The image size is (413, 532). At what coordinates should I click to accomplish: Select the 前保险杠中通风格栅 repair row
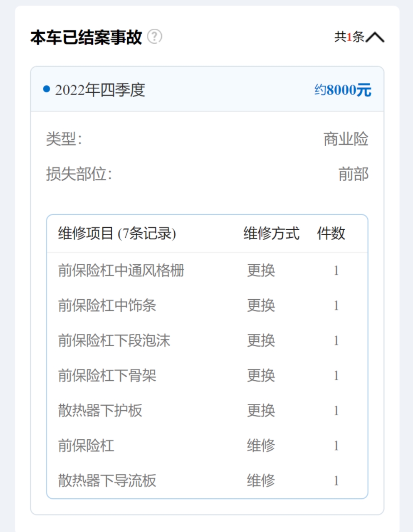tap(207, 271)
